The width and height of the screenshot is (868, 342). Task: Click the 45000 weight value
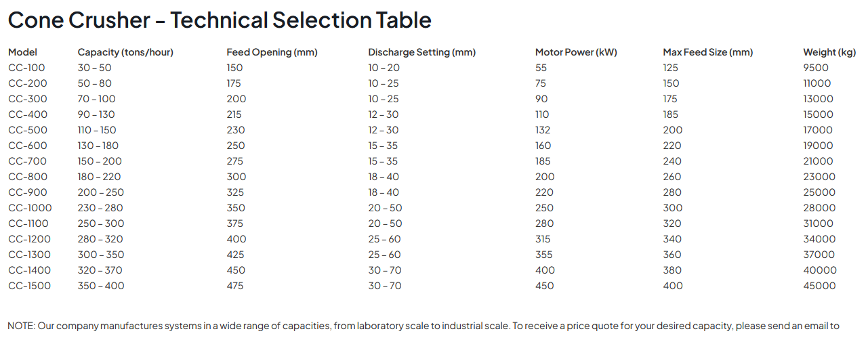819,286
